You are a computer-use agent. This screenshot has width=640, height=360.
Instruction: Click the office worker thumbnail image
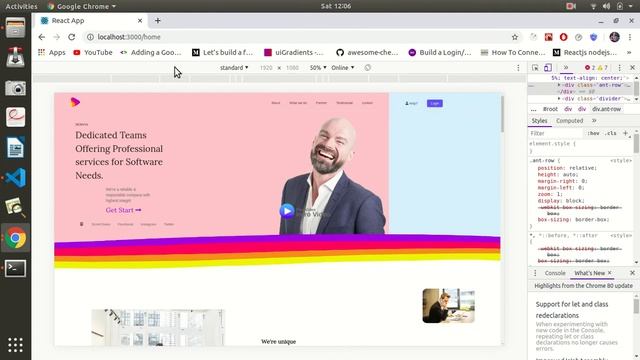pyautogui.click(x=448, y=306)
